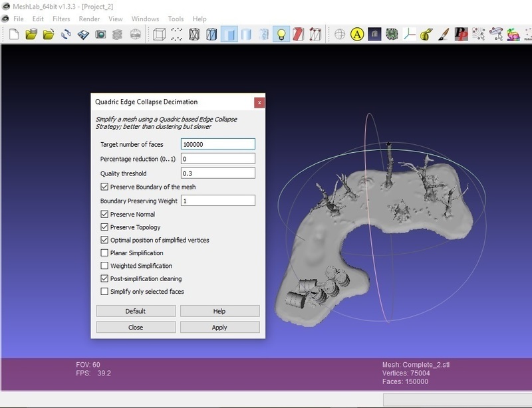
Task: Enable Simplify only selected faces
Action: tap(104, 292)
